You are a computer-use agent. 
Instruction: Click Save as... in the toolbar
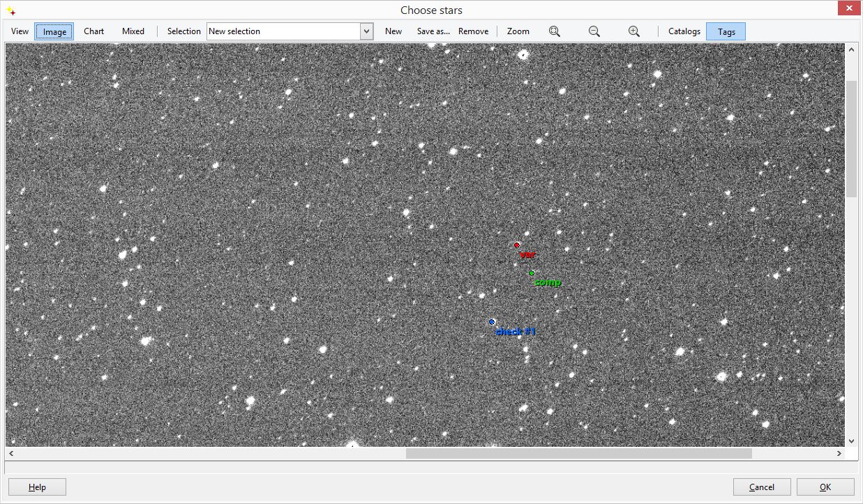(433, 31)
